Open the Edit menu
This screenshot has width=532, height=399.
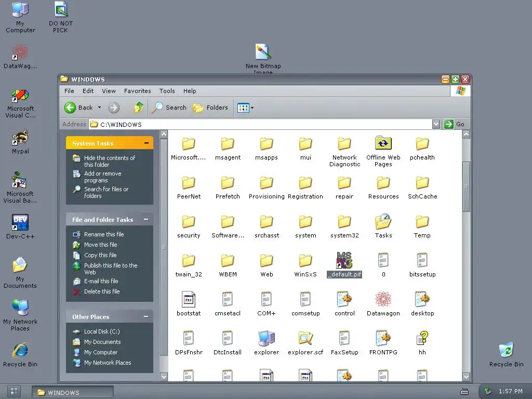click(88, 91)
